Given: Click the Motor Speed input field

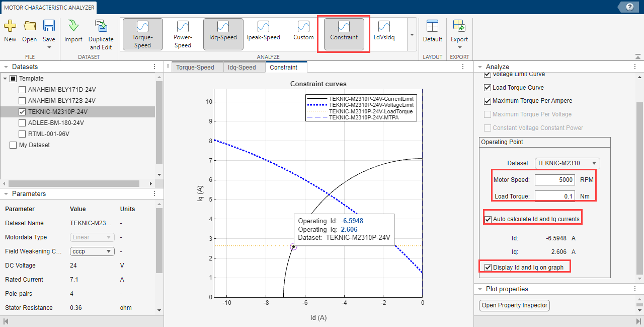Looking at the screenshot, I should [554, 180].
